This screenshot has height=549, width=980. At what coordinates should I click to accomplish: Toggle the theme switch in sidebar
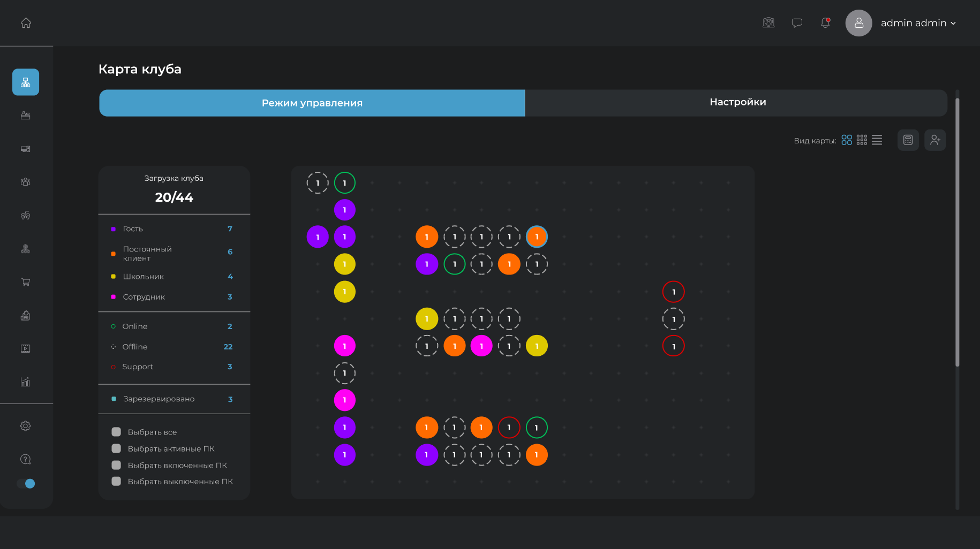click(x=26, y=484)
